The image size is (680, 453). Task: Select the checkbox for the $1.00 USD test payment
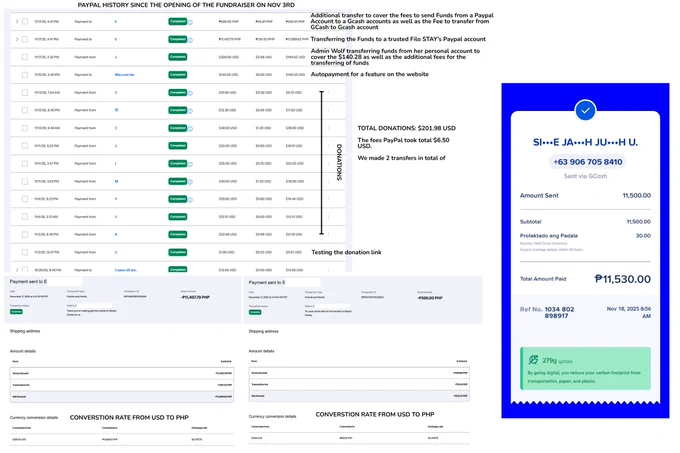click(x=25, y=252)
